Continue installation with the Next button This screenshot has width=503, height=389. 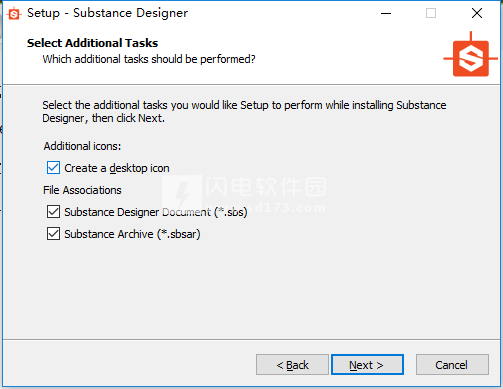click(367, 365)
